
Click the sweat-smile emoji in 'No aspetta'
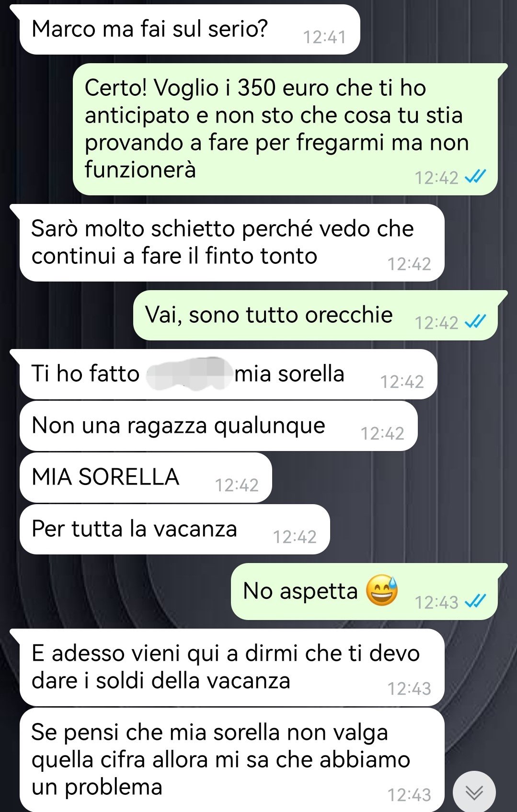[382, 590]
